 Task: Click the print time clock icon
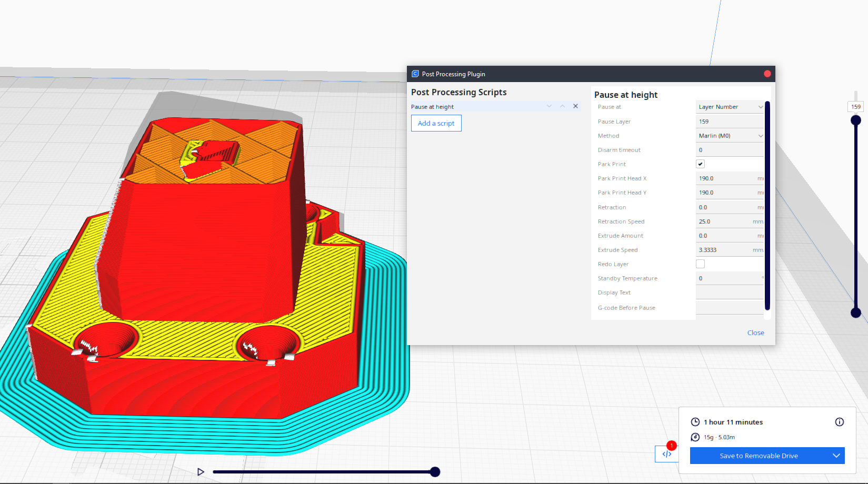695,422
